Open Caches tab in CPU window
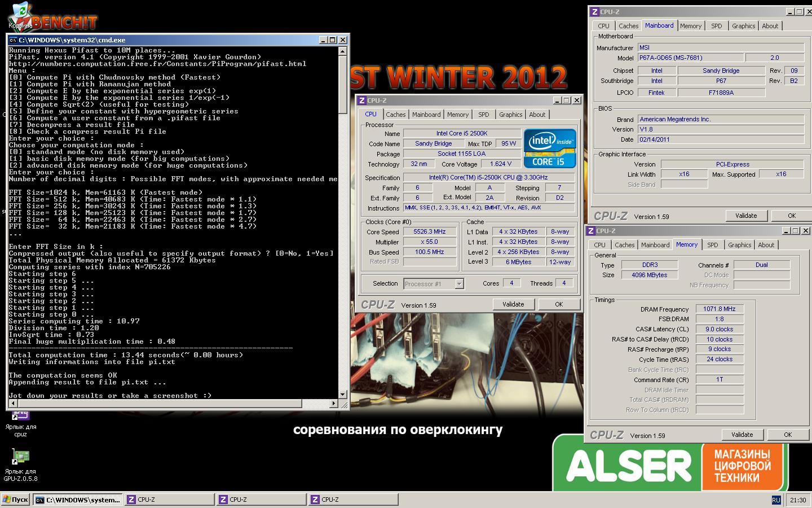The width and height of the screenshot is (812, 508). click(396, 115)
